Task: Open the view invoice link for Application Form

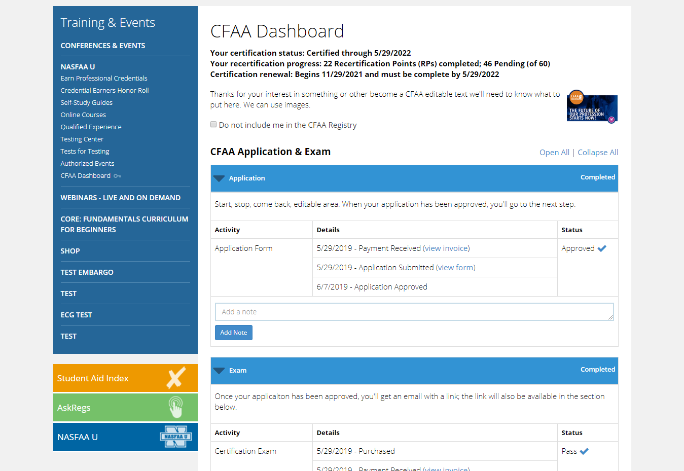Action: pos(446,248)
